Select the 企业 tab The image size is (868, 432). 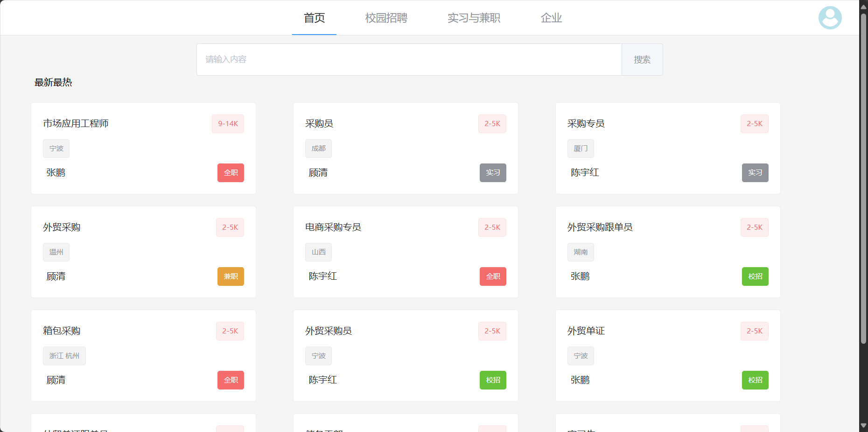(551, 18)
